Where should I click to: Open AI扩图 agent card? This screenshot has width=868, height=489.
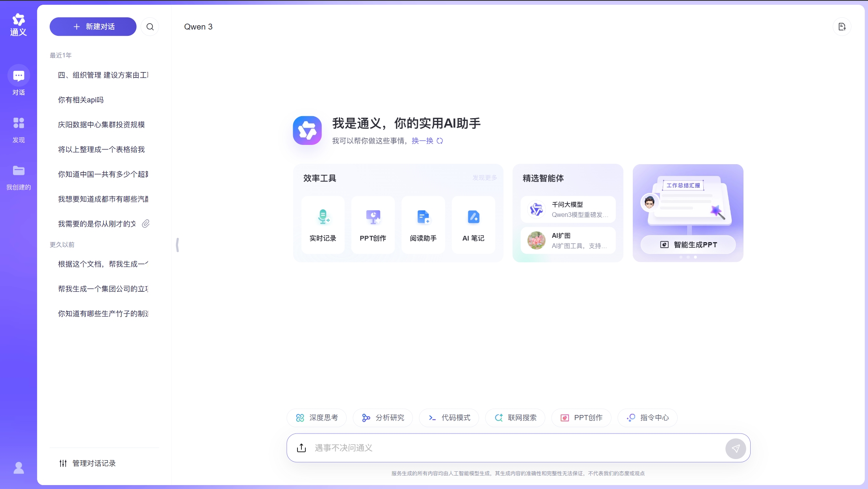click(568, 241)
